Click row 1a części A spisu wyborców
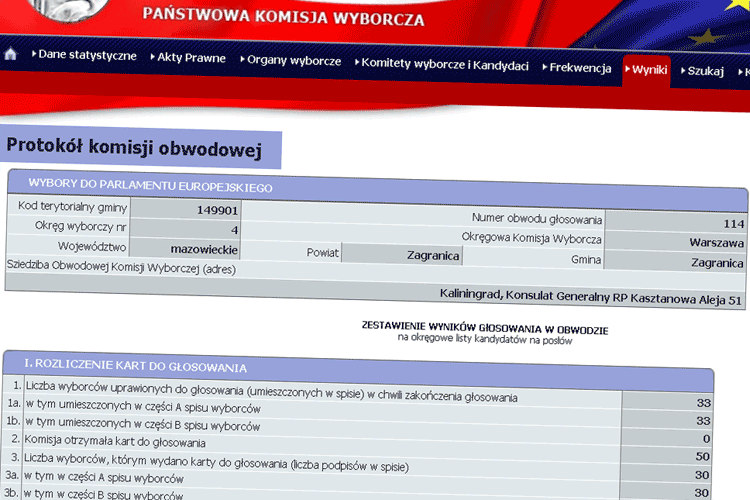 [x=143, y=406]
